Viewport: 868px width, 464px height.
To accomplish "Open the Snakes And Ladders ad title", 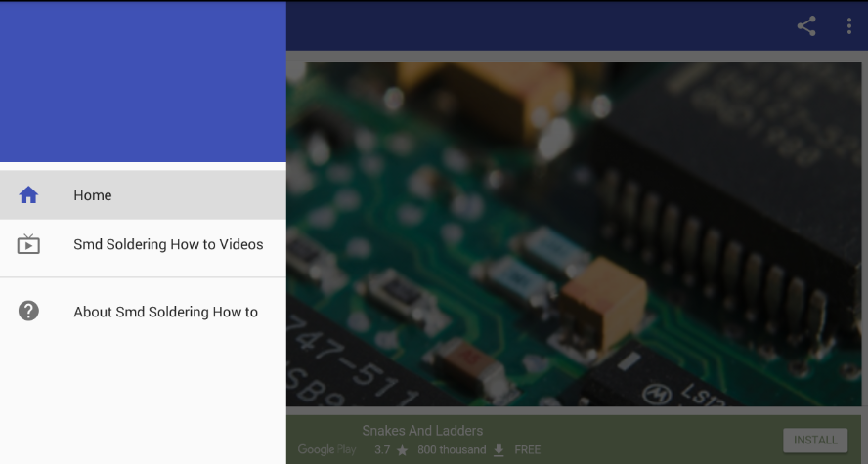I will click(422, 430).
